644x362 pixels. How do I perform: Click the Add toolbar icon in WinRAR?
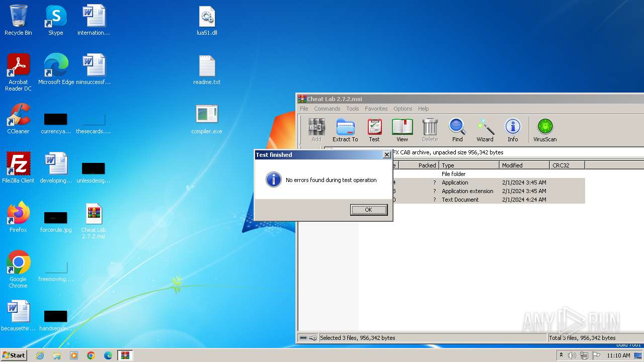(316, 131)
